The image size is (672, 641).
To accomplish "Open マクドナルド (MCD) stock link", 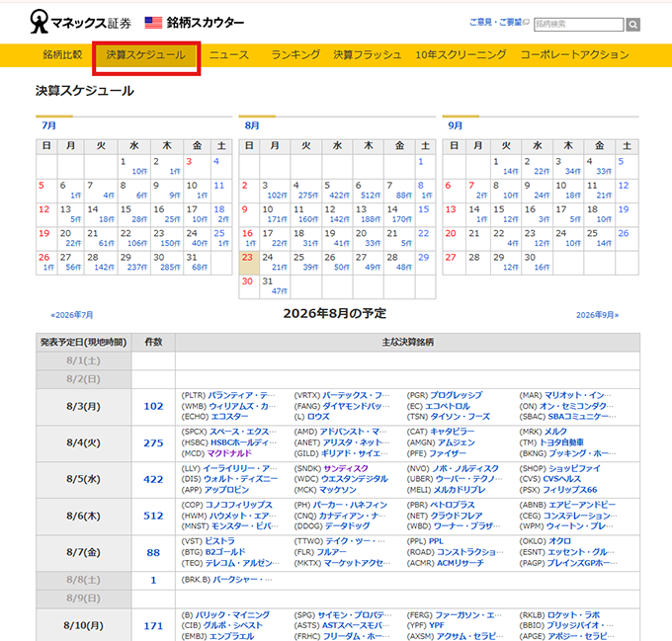I will (x=229, y=453).
